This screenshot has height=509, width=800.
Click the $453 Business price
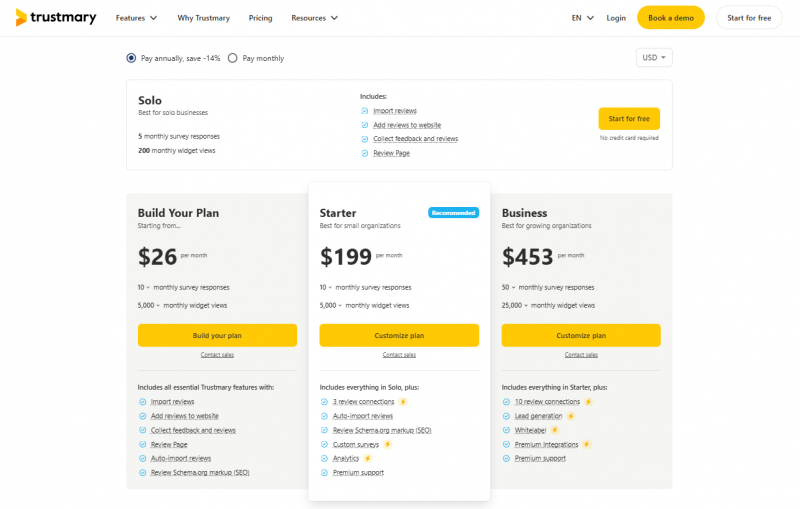tap(528, 257)
